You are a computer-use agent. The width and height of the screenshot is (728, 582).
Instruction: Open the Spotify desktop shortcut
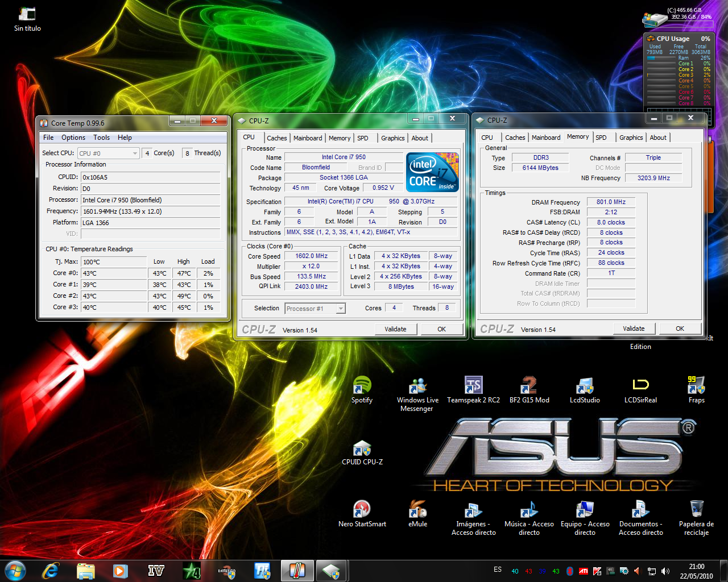(x=362, y=386)
